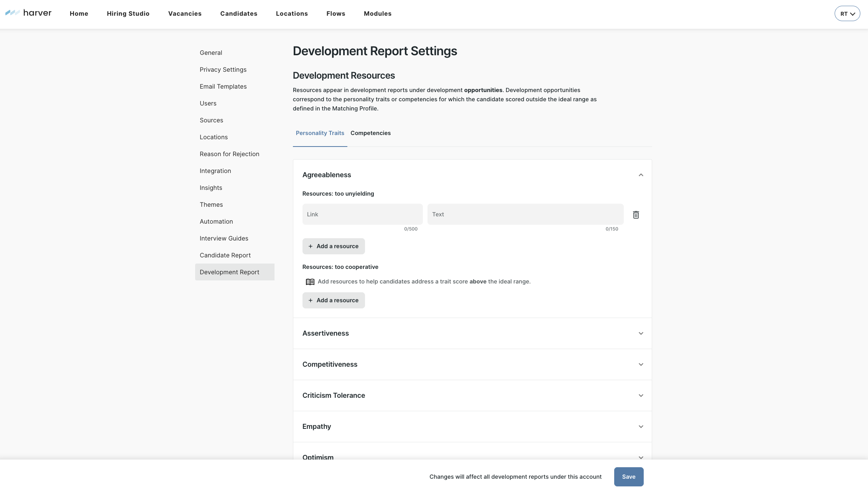Delete the too unyielding resource row
The width and height of the screenshot is (868, 491).
[636, 215]
